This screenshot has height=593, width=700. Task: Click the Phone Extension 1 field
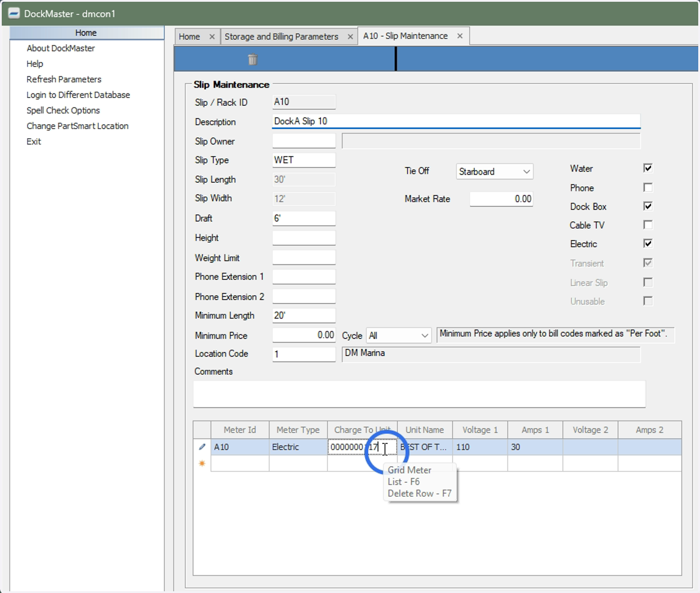[304, 277]
